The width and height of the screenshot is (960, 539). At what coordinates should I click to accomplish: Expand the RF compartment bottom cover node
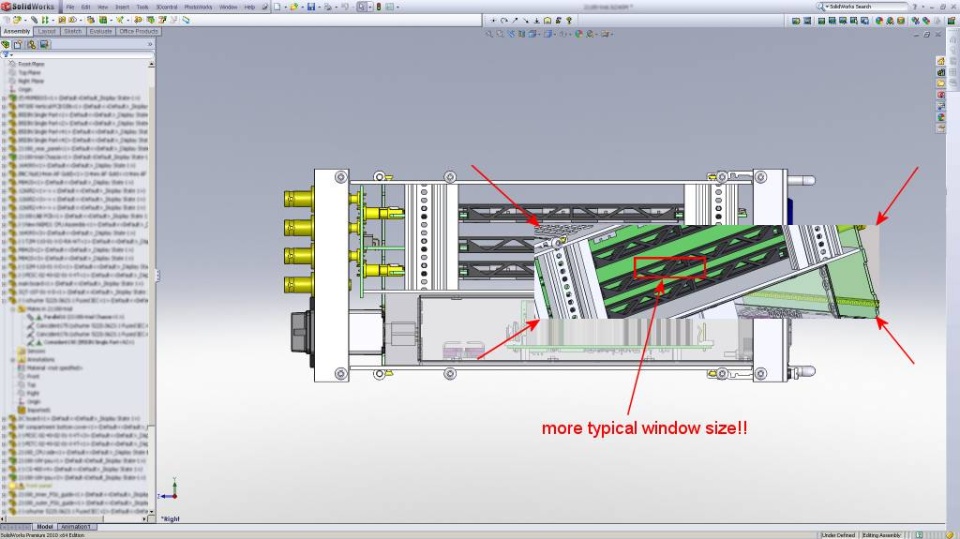point(4,427)
